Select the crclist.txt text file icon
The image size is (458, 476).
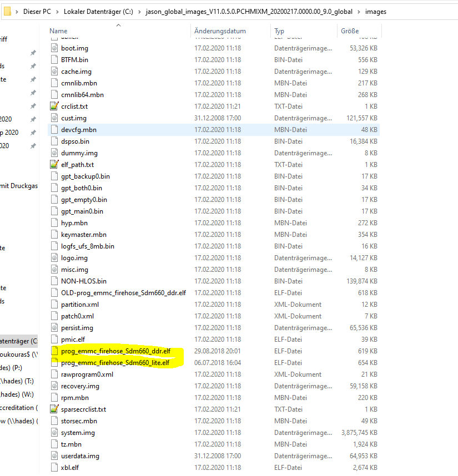tap(54, 106)
